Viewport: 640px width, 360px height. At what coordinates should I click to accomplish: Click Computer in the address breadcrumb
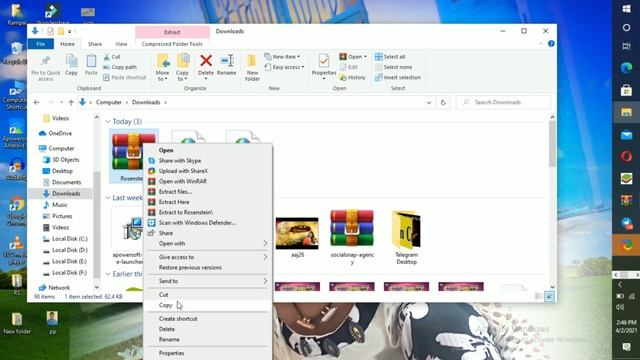(x=109, y=102)
